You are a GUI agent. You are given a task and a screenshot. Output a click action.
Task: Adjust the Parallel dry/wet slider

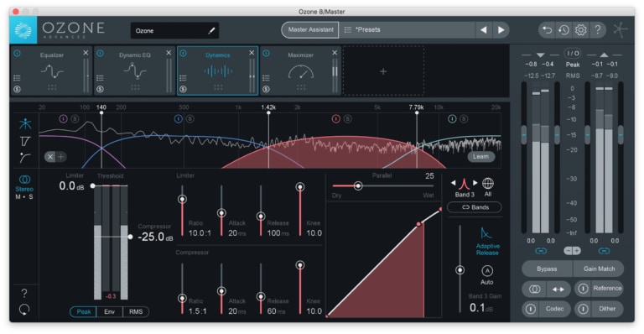point(358,185)
